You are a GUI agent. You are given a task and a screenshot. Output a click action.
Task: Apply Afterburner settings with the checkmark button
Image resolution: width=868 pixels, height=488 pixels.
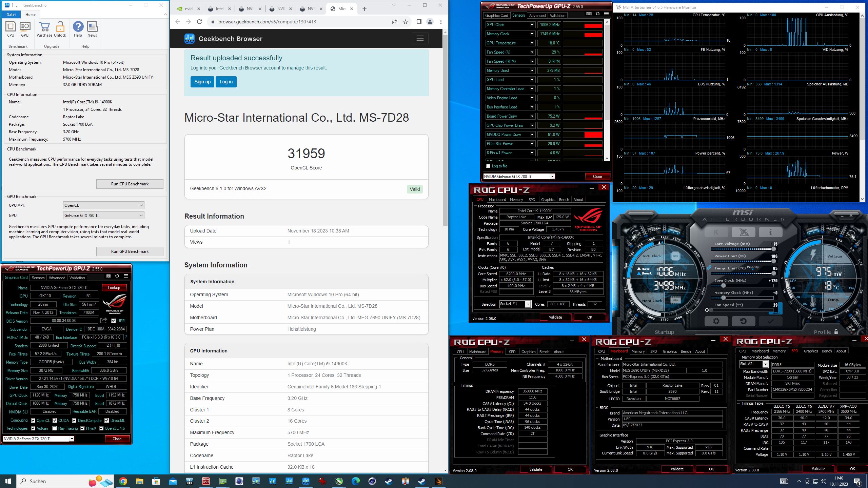(x=770, y=321)
